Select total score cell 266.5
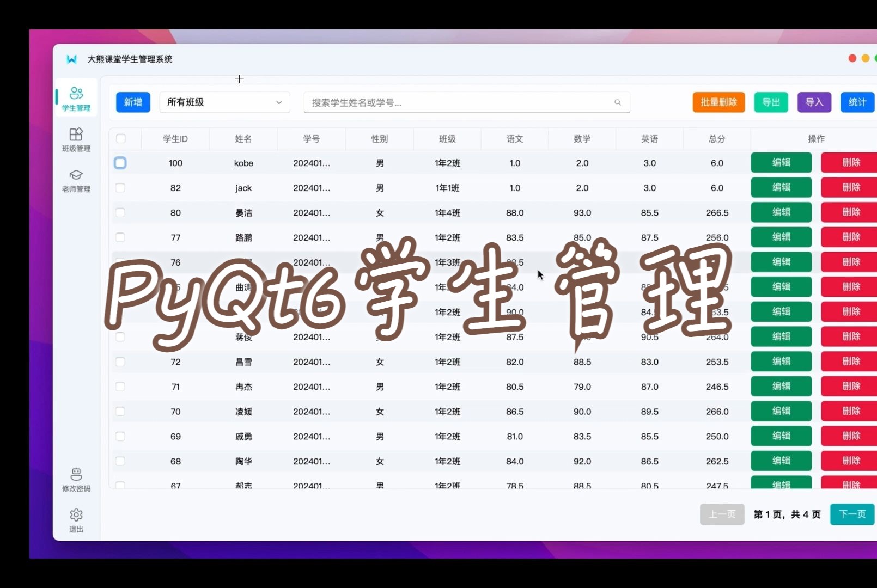The width and height of the screenshot is (877, 588). [x=717, y=212]
